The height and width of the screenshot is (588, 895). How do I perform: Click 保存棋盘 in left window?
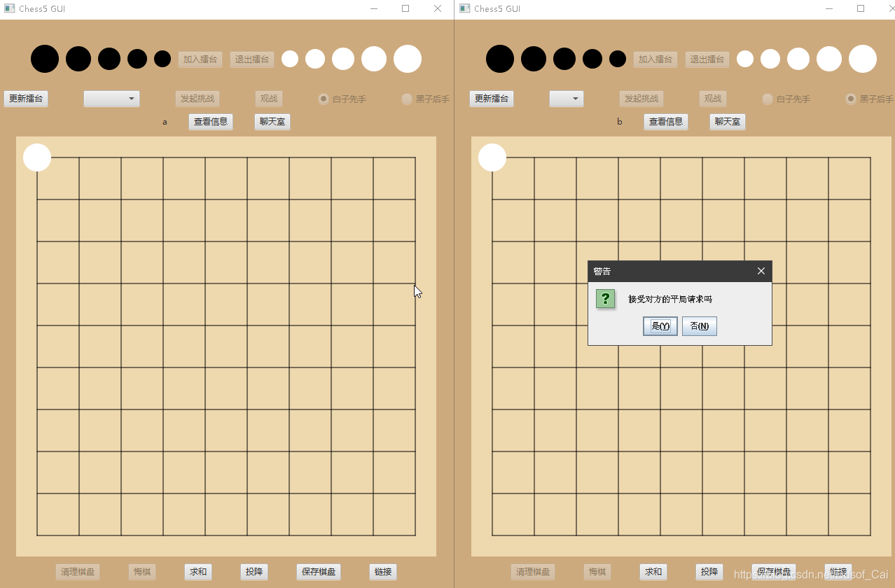319,572
